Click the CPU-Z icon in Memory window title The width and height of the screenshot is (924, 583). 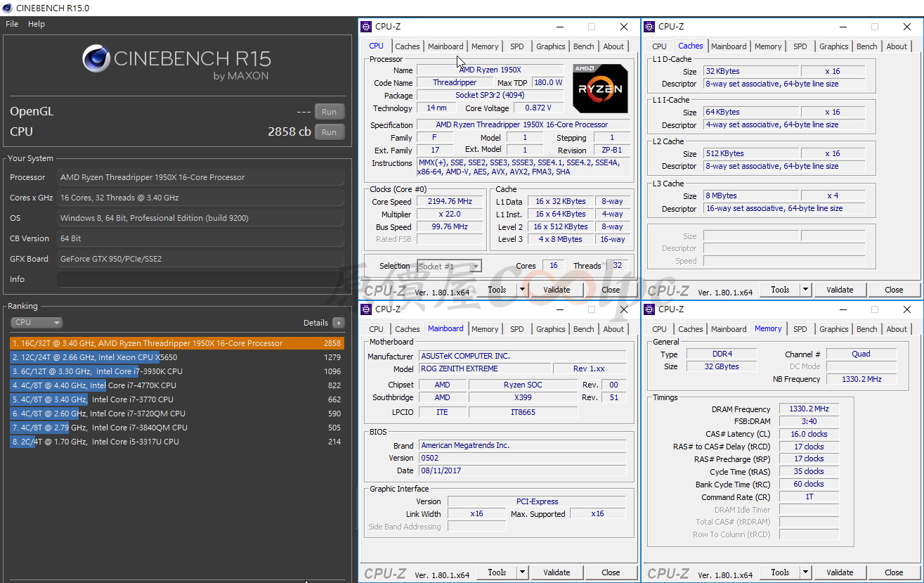point(649,309)
